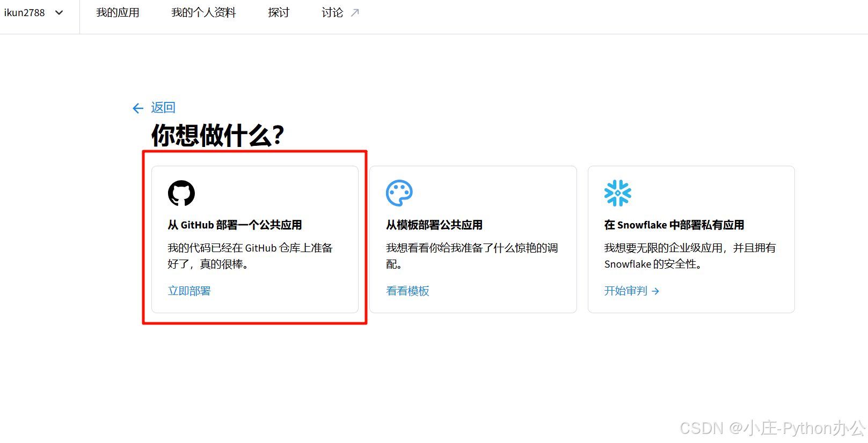
Task: Open the 我的个人资料 tab
Action: point(203,12)
